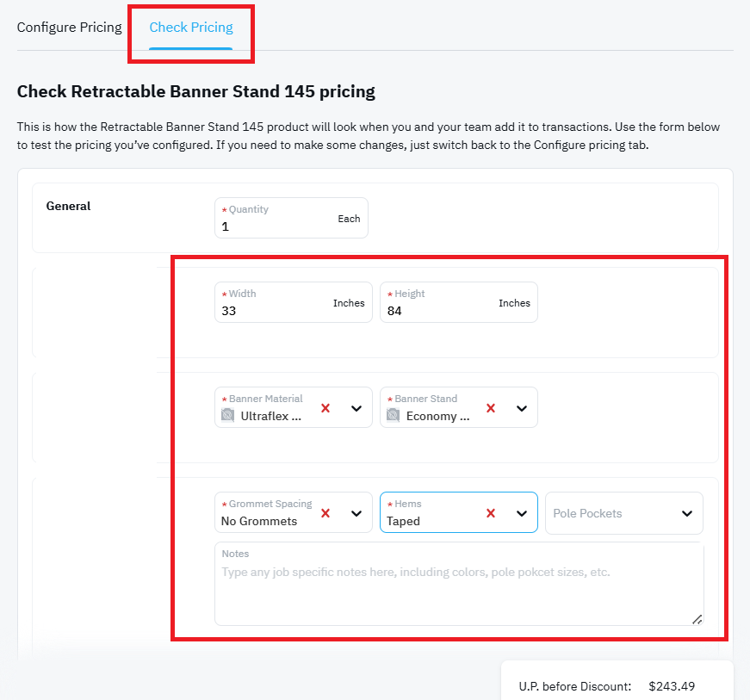Click the 'General' section label
Viewport: 750px width, 700px height.
pos(68,206)
